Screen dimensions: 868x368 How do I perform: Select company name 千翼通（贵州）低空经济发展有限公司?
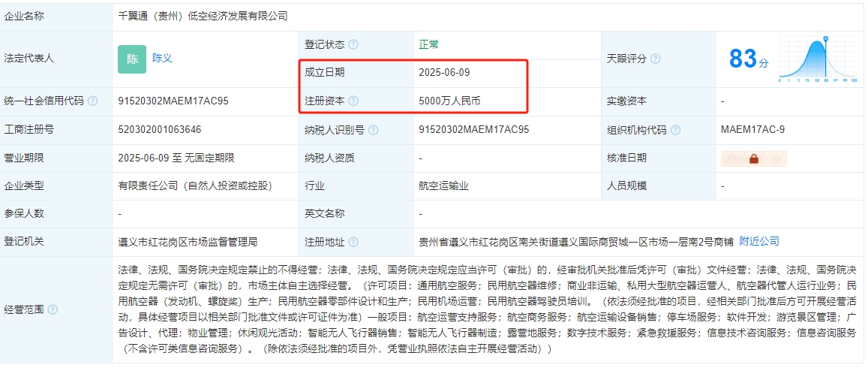203,17
